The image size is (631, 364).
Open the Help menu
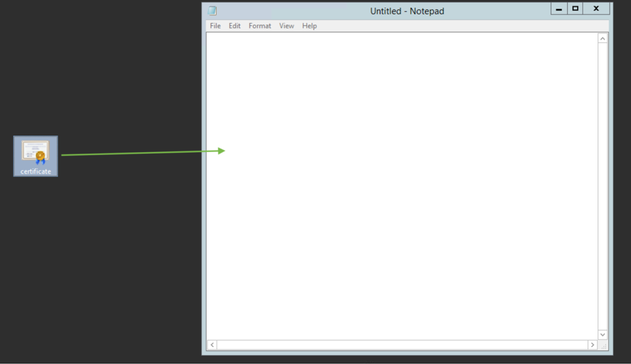(x=309, y=26)
